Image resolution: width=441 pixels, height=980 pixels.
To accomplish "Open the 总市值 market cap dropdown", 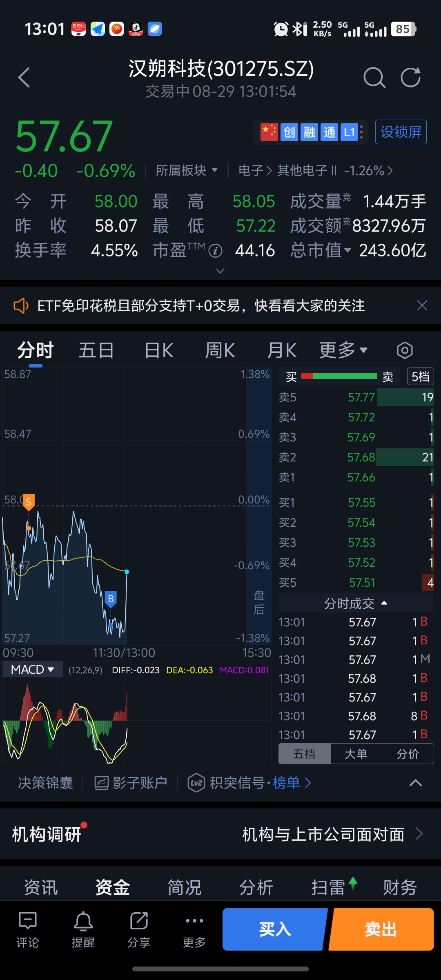I will (321, 250).
